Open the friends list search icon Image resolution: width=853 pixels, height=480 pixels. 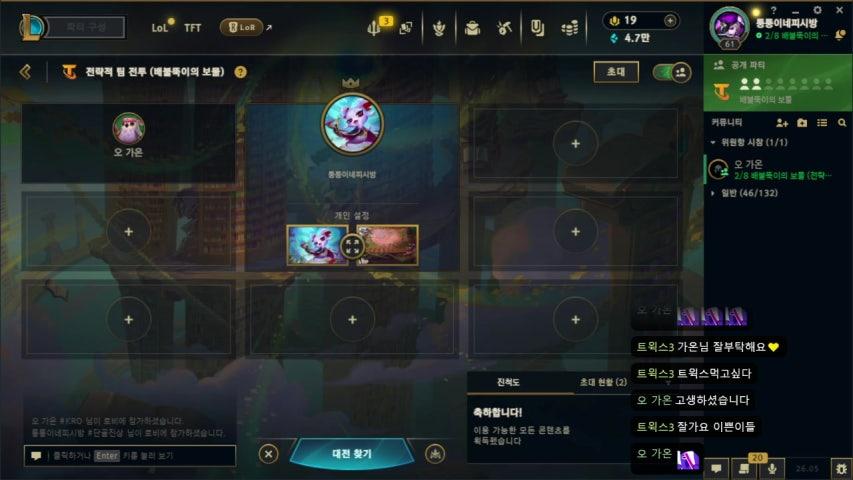[842, 123]
